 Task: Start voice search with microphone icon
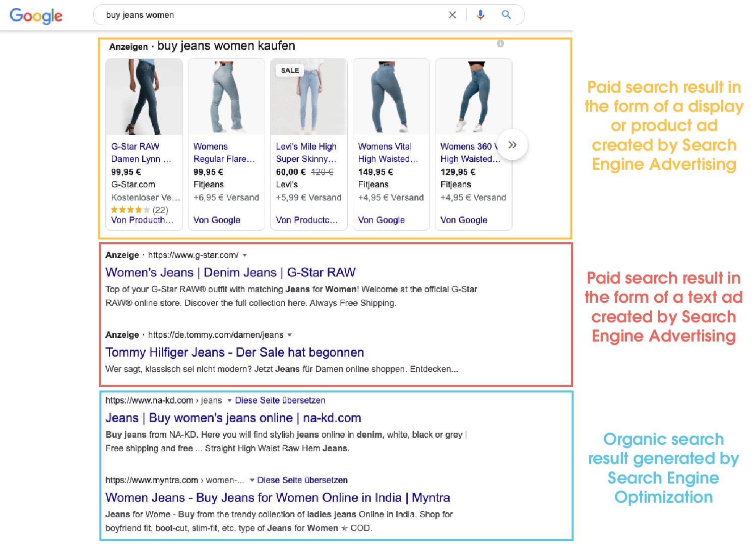[480, 15]
